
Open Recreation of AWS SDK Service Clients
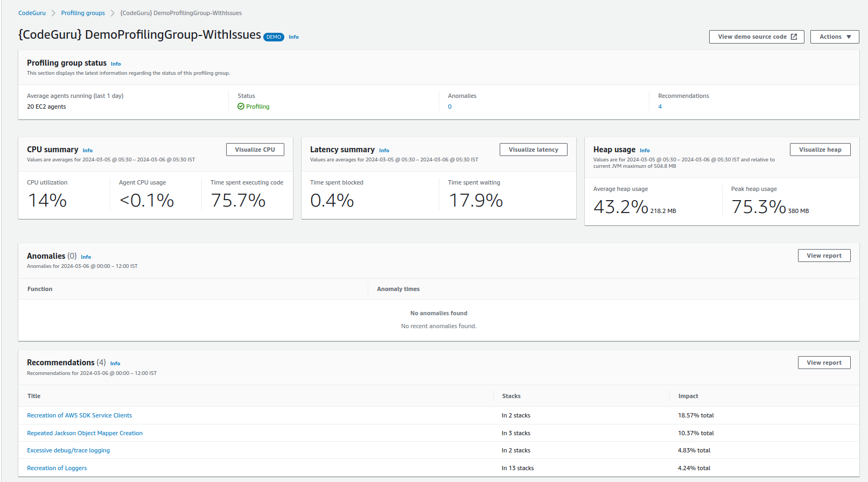(80, 415)
